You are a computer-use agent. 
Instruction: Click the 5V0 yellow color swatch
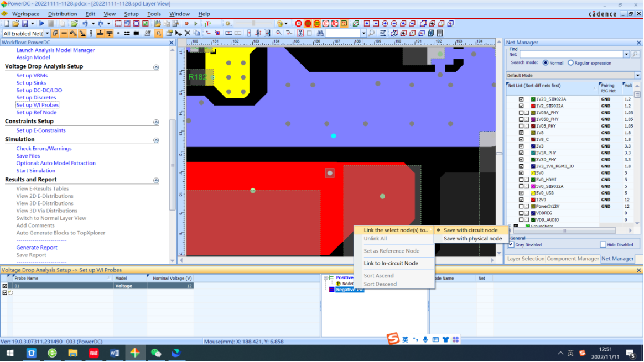click(x=533, y=173)
